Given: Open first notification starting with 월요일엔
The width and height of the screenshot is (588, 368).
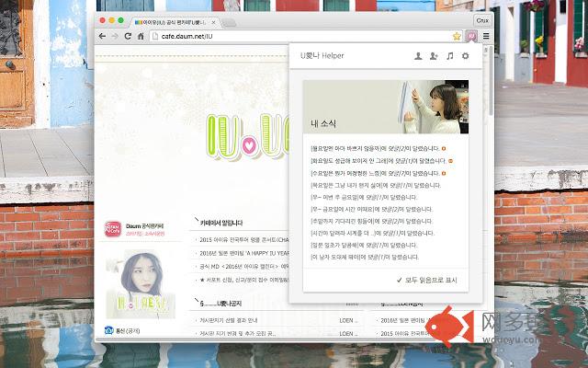Looking at the screenshot, I should tap(376, 147).
